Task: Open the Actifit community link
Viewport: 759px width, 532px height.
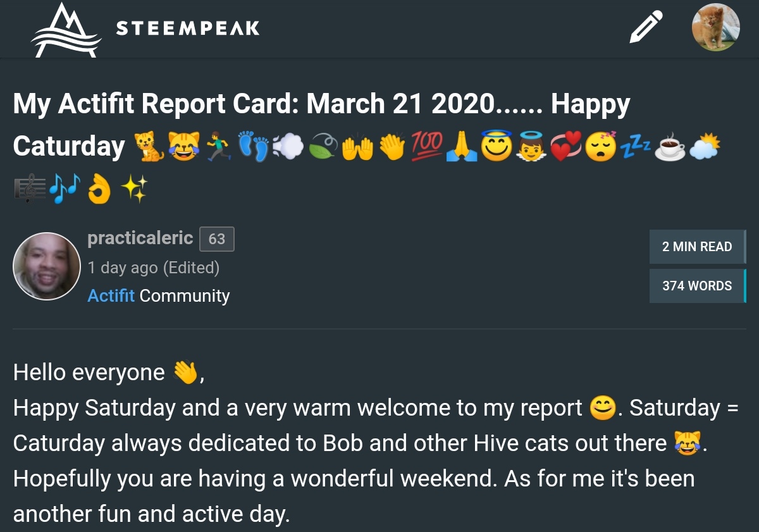Action: 111,295
